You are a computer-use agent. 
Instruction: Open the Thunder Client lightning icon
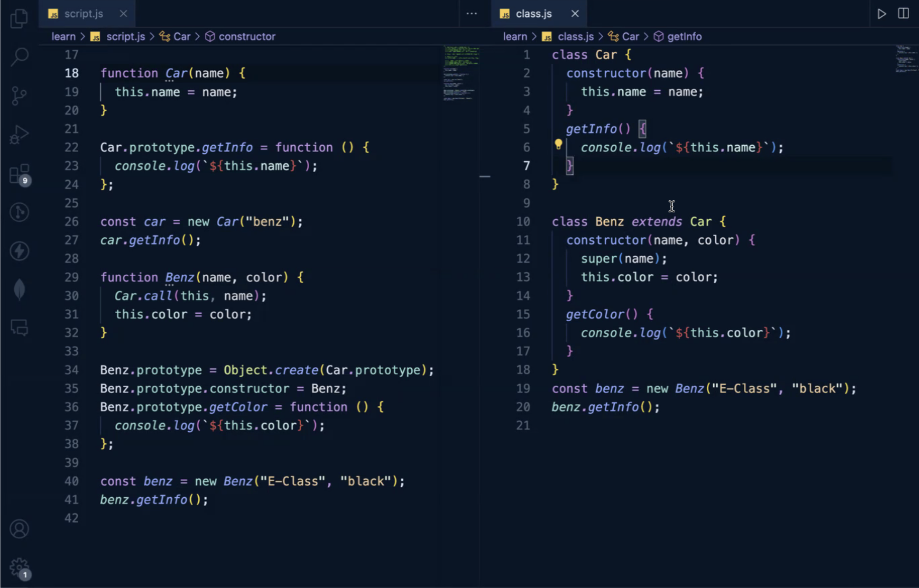[x=19, y=251]
